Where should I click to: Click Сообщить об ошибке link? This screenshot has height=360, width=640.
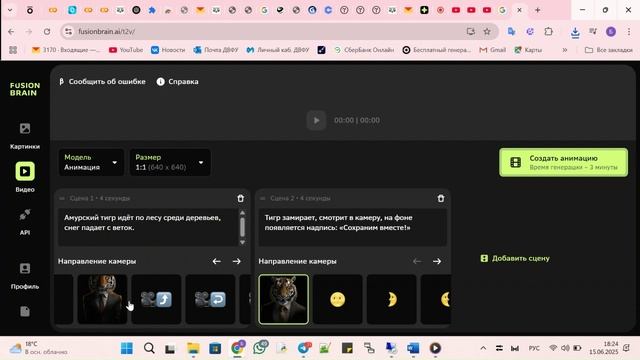[102, 82]
